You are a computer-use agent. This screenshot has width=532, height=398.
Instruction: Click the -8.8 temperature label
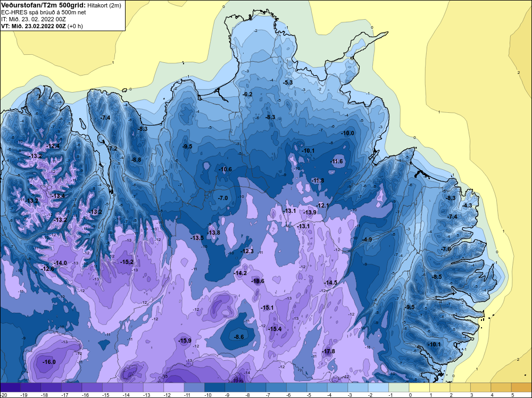pos(136,160)
